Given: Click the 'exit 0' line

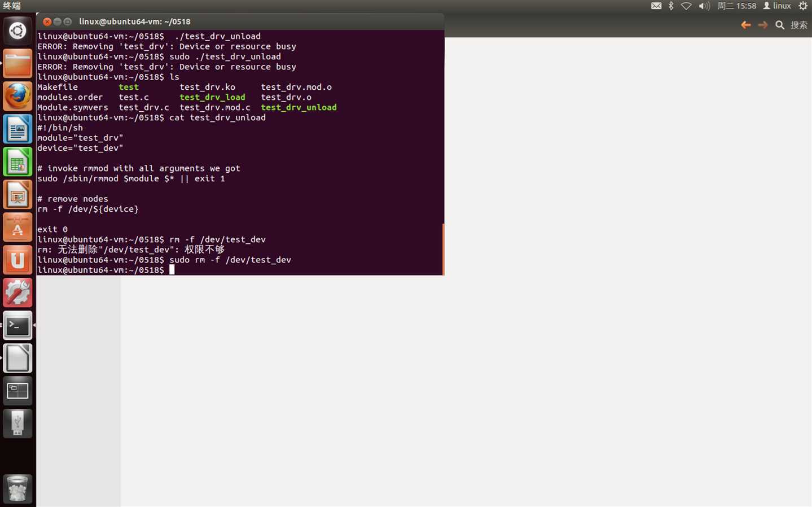Looking at the screenshot, I should (52, 229).
